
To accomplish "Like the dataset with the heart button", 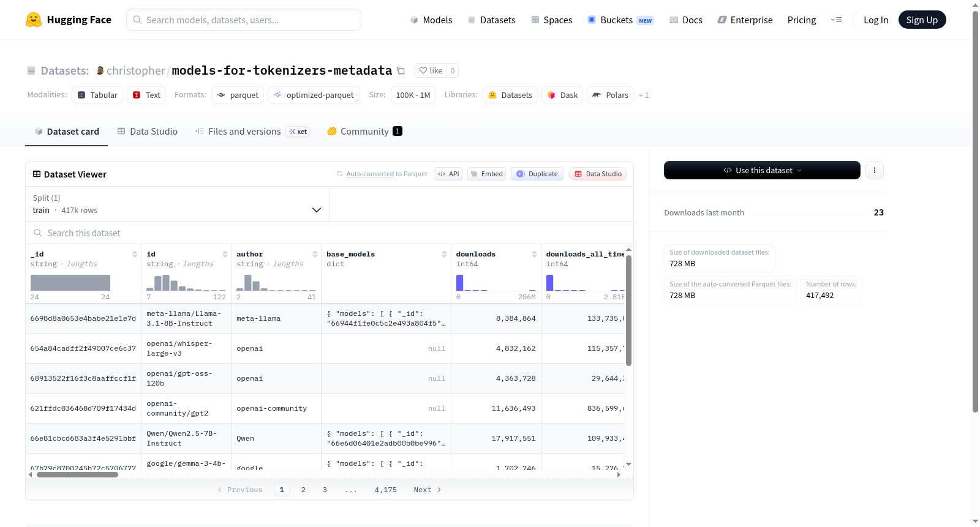I will point(431,70).
